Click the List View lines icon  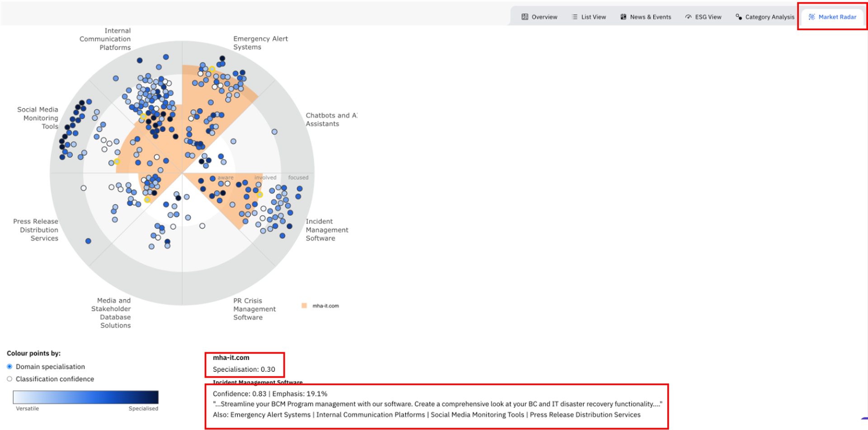click(575, 17)
